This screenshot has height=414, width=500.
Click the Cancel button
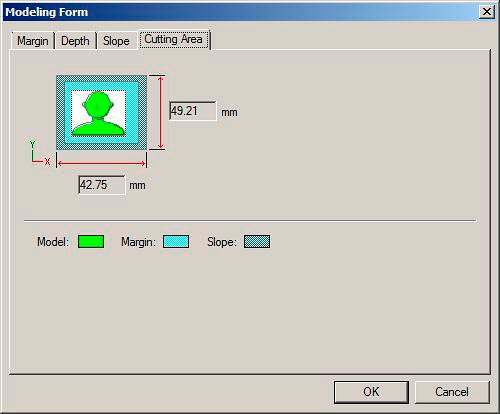[452, 392]
